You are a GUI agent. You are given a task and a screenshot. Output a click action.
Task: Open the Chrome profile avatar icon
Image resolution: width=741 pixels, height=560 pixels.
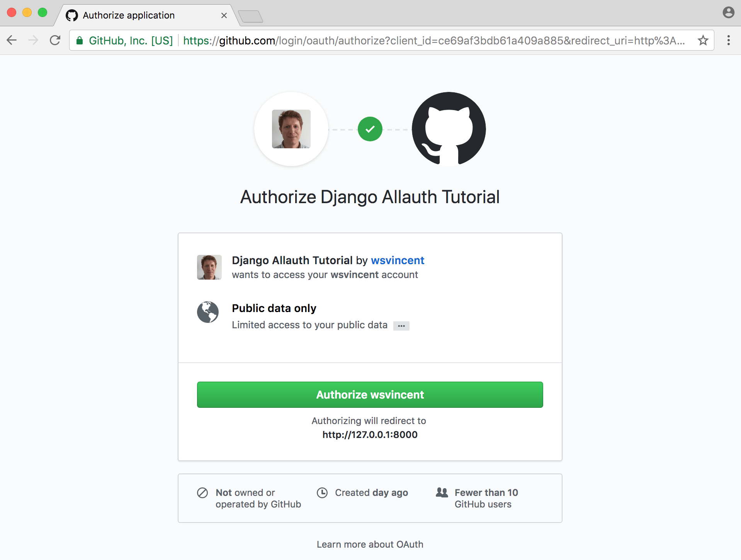(x=728, y=12)
